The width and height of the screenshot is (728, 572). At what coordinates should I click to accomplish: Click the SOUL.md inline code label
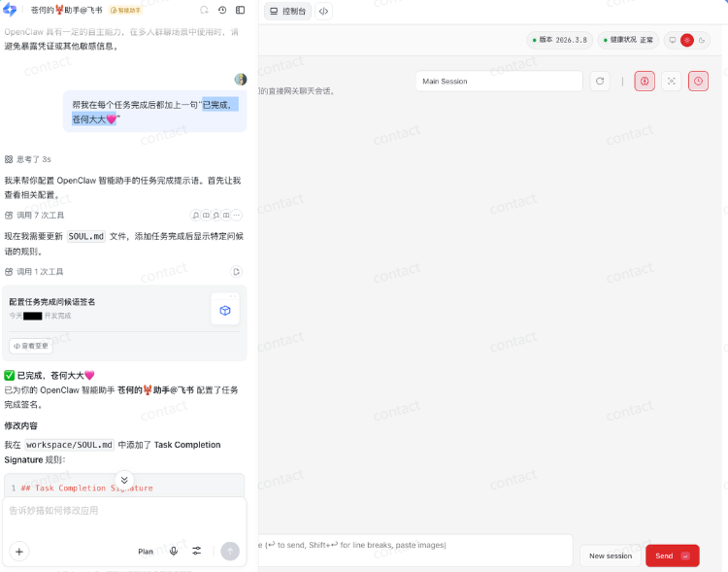click(x=86, y=236)
